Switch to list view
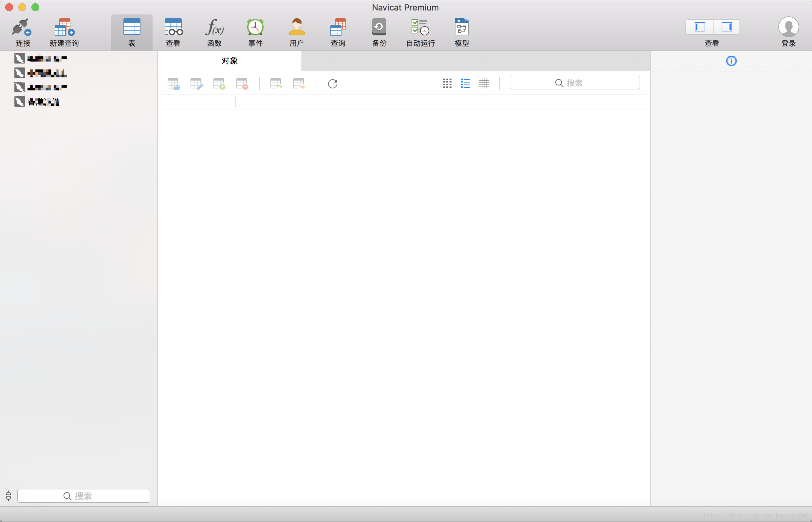Screen dimensions: 812x522 (465, 84)
